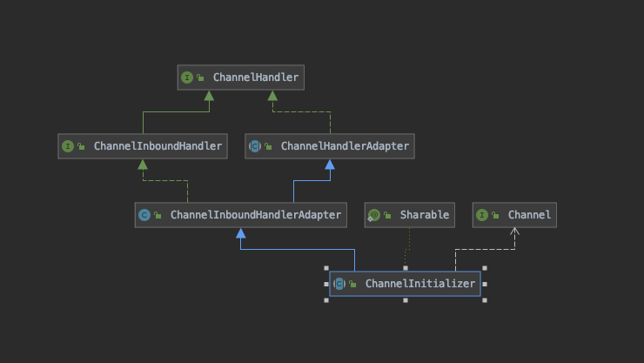The width and height of the screenshot is (644, 363).
Task: Click the interface icon on ChannelHandler
Action: click(x=187, y=77)
